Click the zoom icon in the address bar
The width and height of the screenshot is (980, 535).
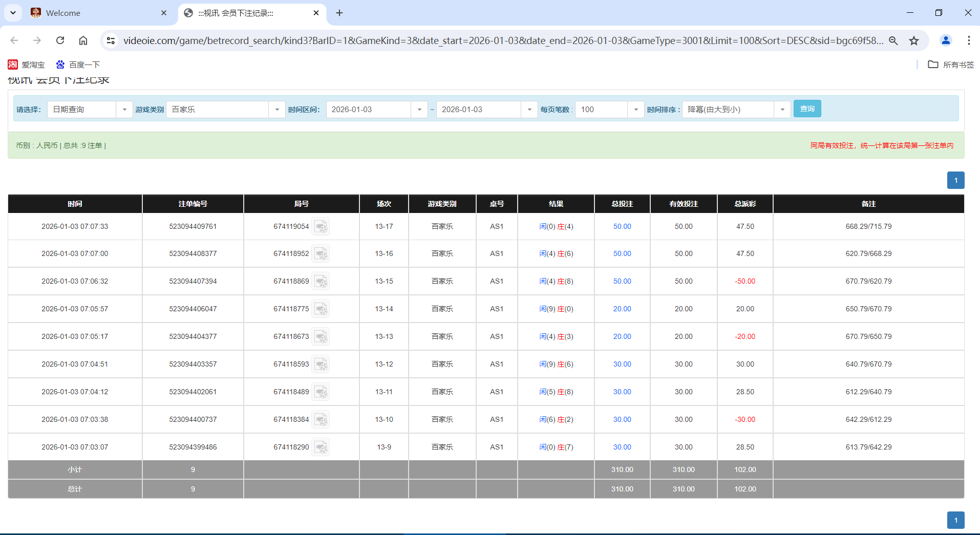point(893,40)
